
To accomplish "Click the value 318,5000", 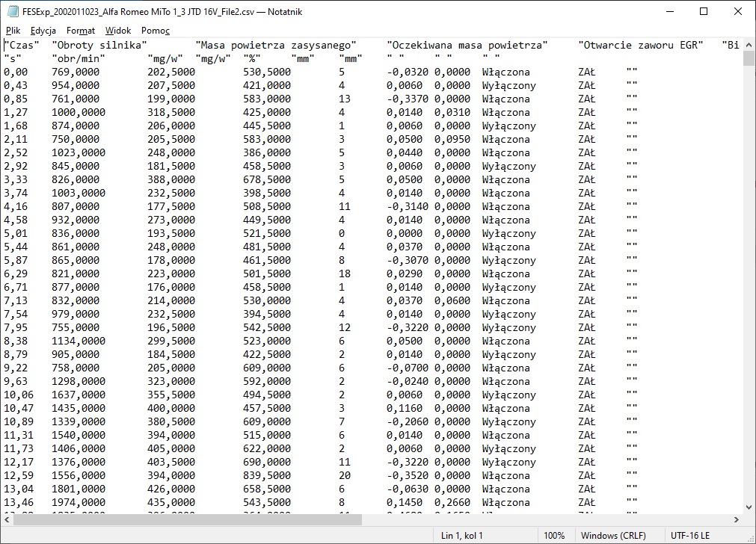I will pos(171,112).
